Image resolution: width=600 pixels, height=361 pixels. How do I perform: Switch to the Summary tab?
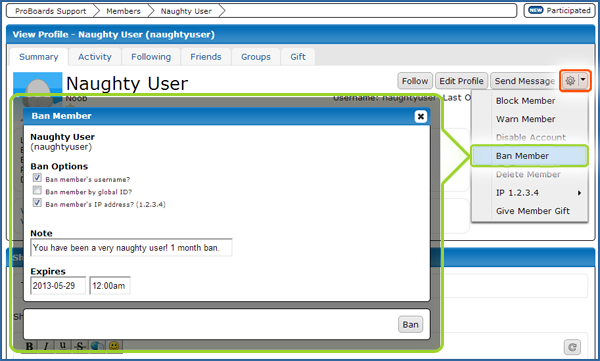39,57
